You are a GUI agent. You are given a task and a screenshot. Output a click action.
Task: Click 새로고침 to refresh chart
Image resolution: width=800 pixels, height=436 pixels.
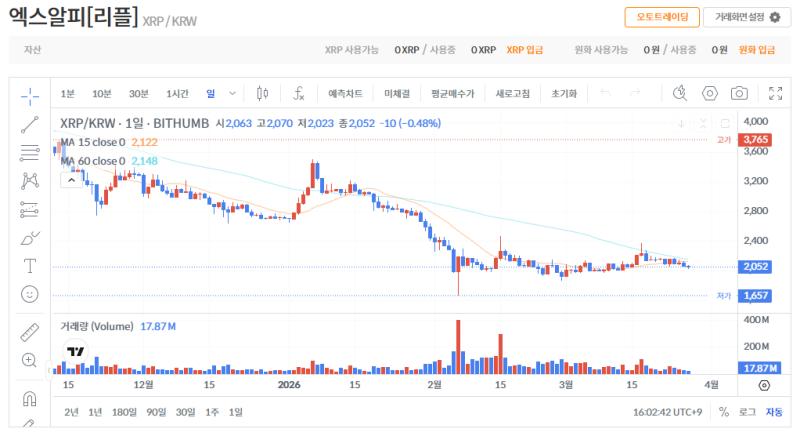tap(513, 94)
